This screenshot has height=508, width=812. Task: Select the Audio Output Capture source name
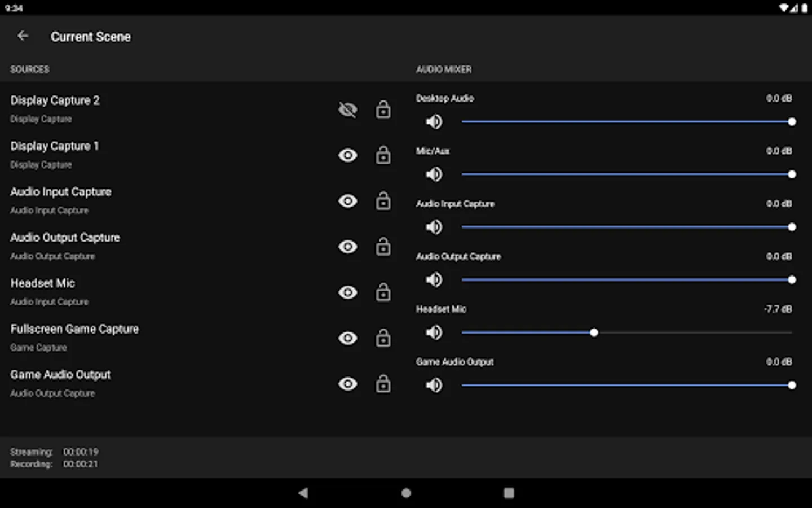[65, 238]
